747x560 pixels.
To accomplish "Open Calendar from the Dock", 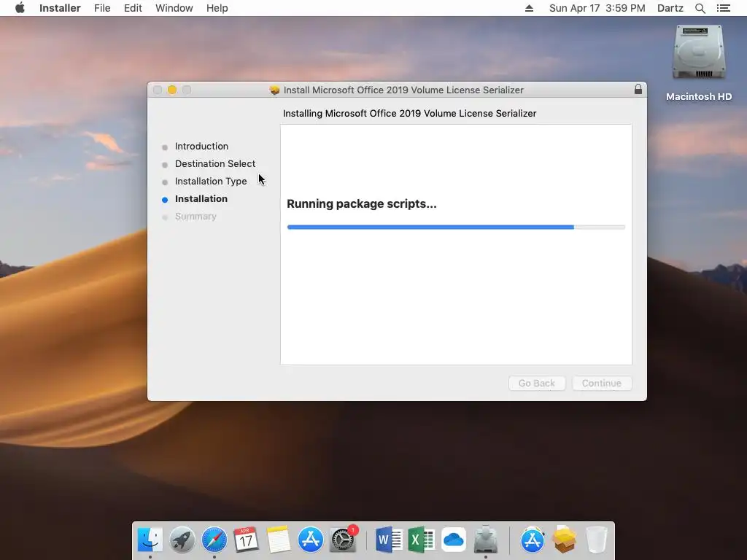I will click(247, 540).
